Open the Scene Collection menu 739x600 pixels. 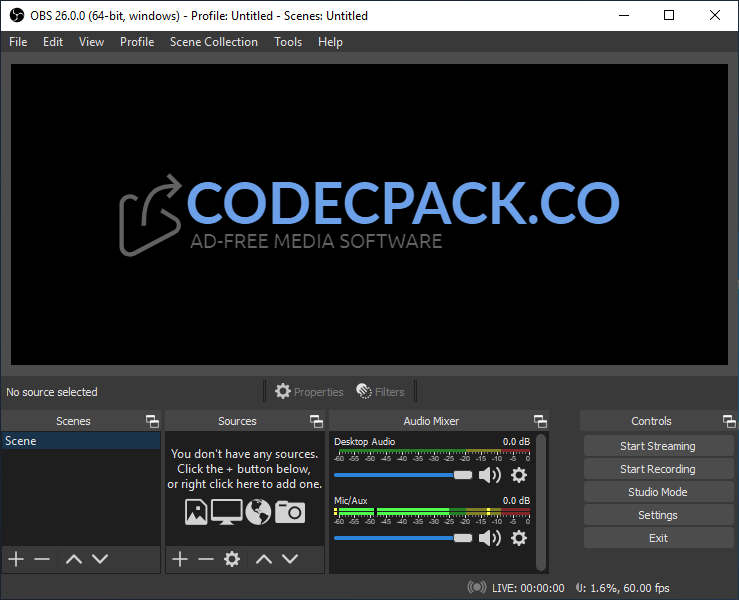(213, 42)
